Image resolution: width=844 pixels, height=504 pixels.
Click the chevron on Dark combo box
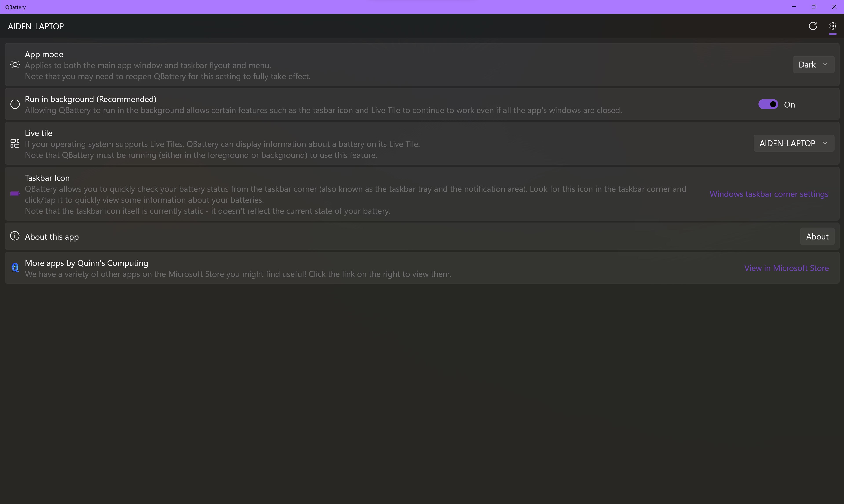click(825, 64)
